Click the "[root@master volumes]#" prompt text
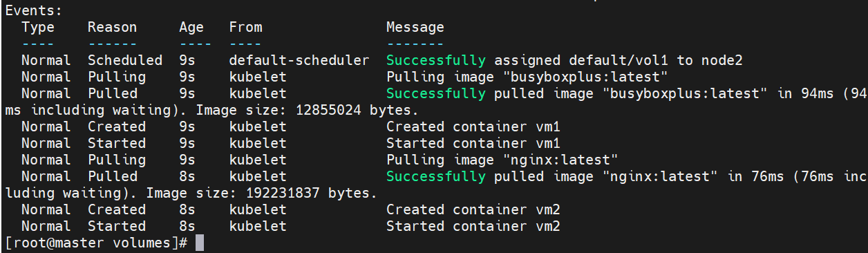 [96, 243]
